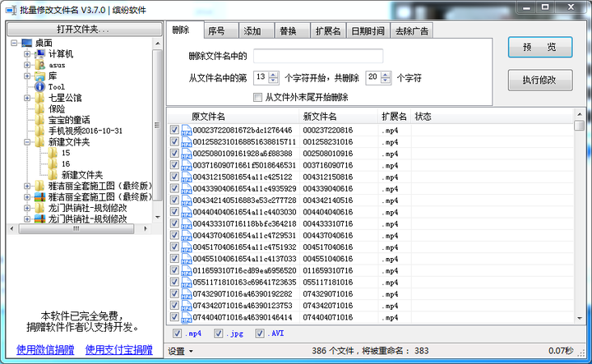Click the asus user folder icon
This screenshot has height=364, width=592.
pos(40,65)
